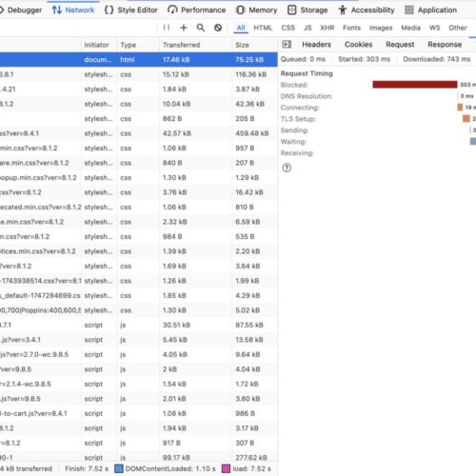Select the to-cart.js?ver=8.4.1 request row
The height and width of the screenshot is (476, 476).
(x=139, y=413)
